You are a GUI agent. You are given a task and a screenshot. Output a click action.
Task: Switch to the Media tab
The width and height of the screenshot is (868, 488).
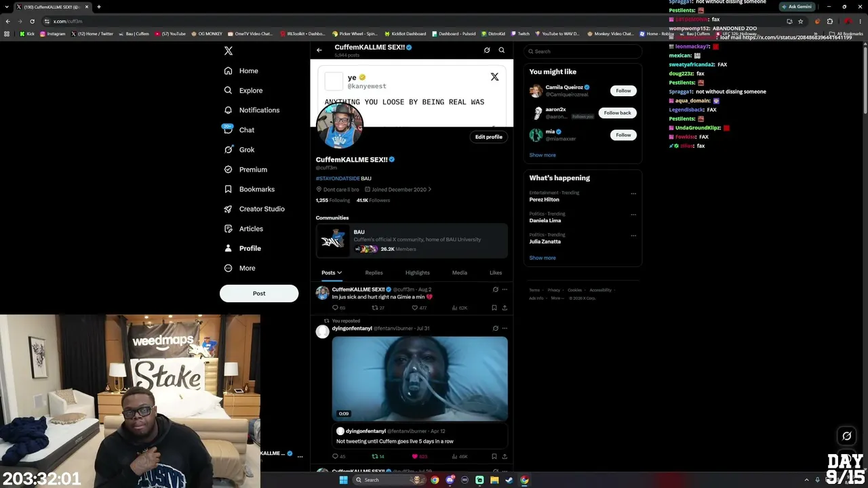tap(460, 272)
